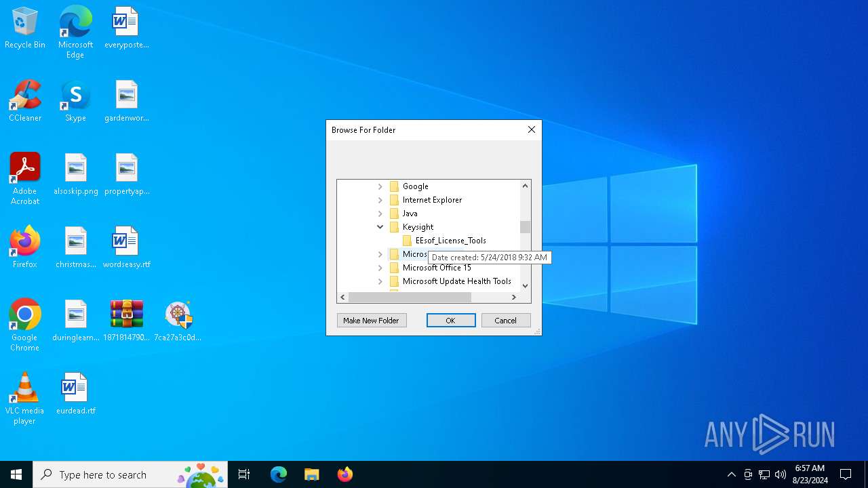Open the clock and date flyout
This screenshot has width=868, height=488.
tap(810, 474)
